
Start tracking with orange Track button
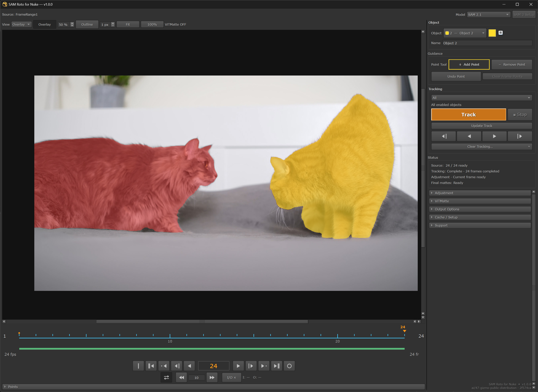point(468,115)
